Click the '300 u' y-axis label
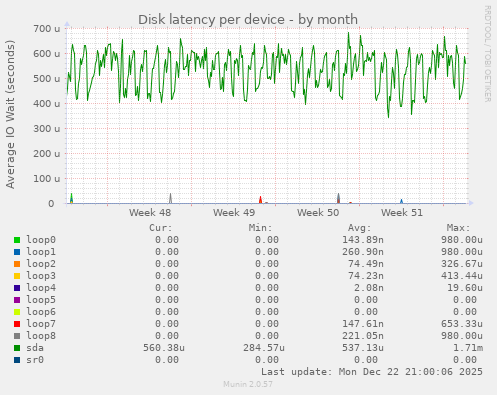 click(47, 129)
